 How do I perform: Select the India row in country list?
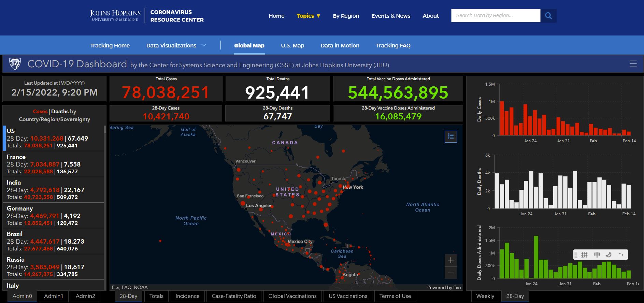53,190
